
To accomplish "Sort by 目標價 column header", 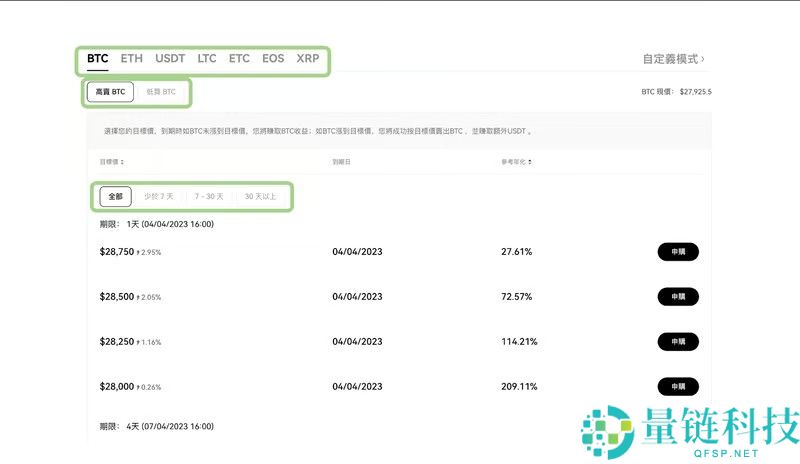I will click(112, 162).
